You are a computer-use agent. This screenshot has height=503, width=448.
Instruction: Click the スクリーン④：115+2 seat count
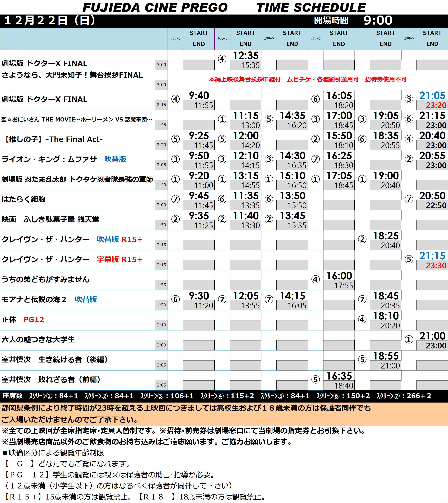click(227, 396)
